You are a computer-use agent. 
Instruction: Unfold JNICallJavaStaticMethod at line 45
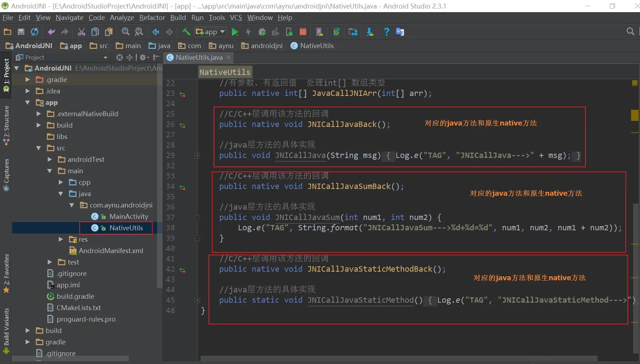coord(197,301)
